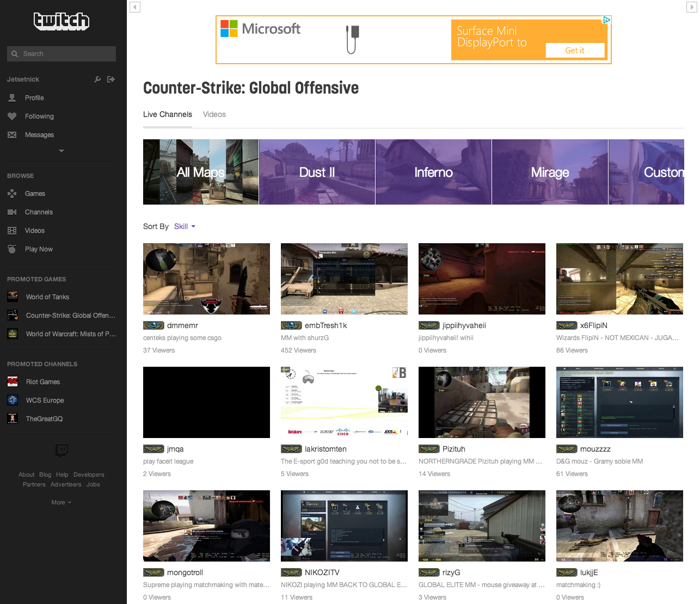Log out using the exit icon
Image resolution: width=700 pixels, height=604 pixels.
[x=111, y=79]
